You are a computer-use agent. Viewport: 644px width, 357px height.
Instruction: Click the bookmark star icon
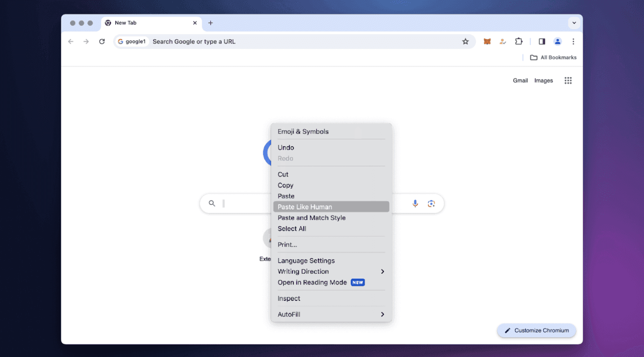coord(465,42)
